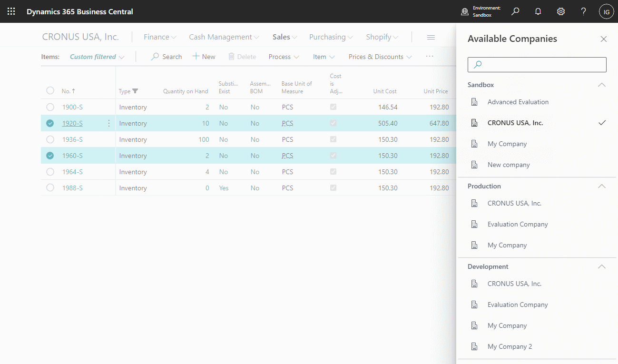Click the My Company 2 icon
This screenshot has width=618, height=364.
click(x=474, y=346)
